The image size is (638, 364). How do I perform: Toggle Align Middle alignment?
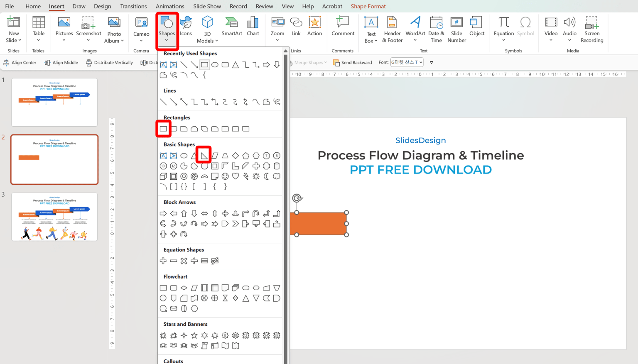[61, 62]
